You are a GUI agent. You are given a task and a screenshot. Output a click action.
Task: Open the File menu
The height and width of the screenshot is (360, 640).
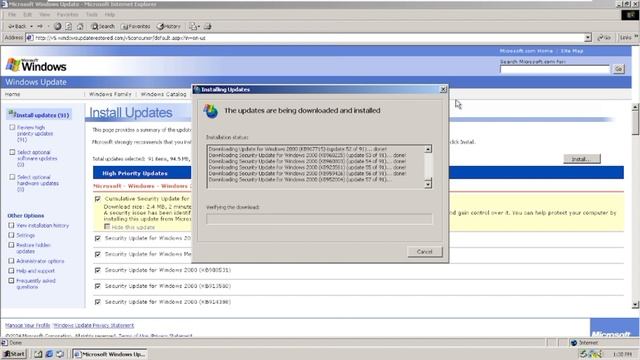pos(12,15)
